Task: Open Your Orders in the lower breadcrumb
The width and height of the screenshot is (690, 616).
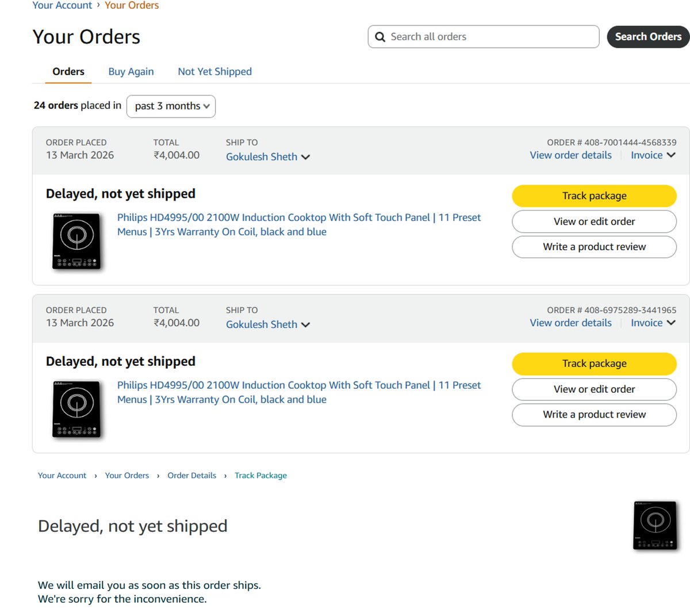Action: tap(127, 476)
